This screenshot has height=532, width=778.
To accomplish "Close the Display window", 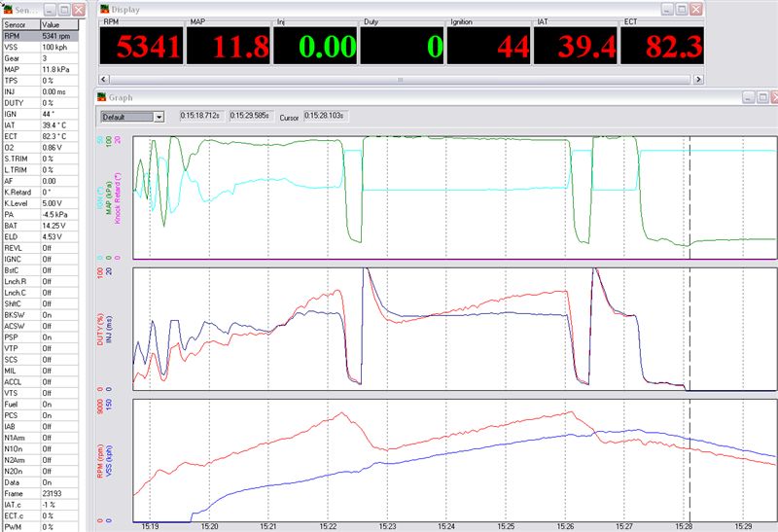I will point(695,8).
